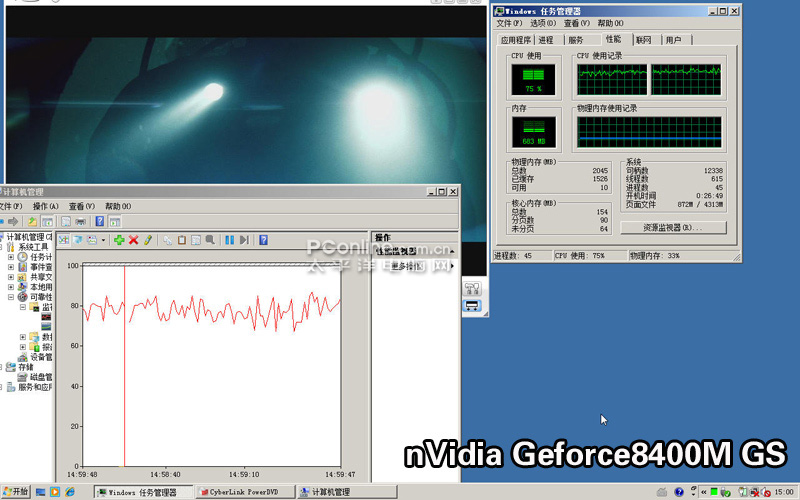Click the 开始 Start button
Viewport: 800px width, 500px height.
click(x=16, y=492)
